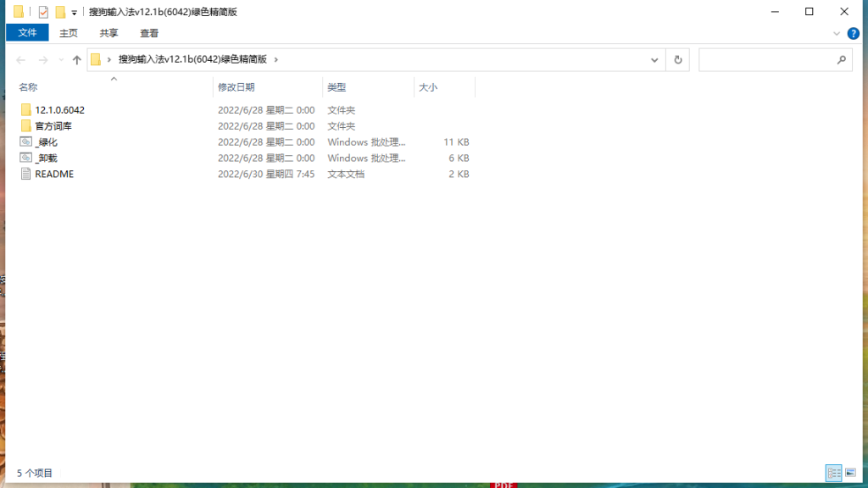This screenshot has height=488, width=868.
Task: Open the 文件 menu
Action: 27,32
